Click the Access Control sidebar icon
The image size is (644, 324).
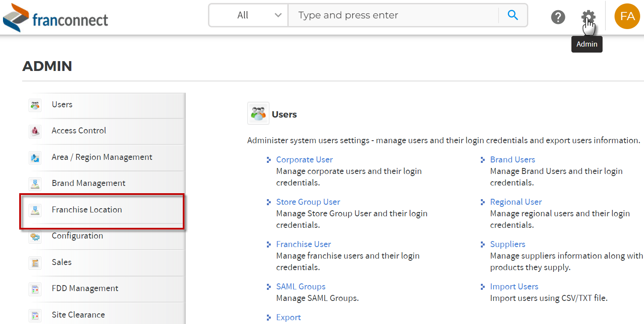click(x=35, y=131)
